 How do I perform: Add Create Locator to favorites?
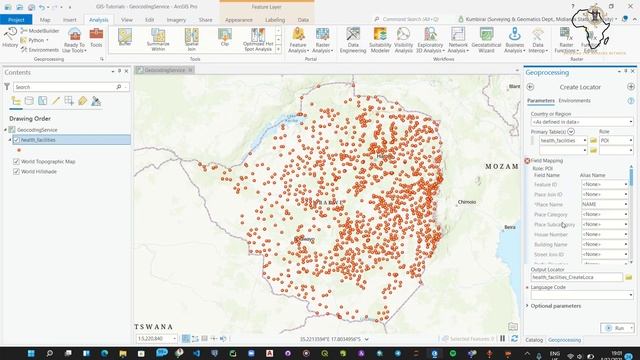click(x=631, y=87)
